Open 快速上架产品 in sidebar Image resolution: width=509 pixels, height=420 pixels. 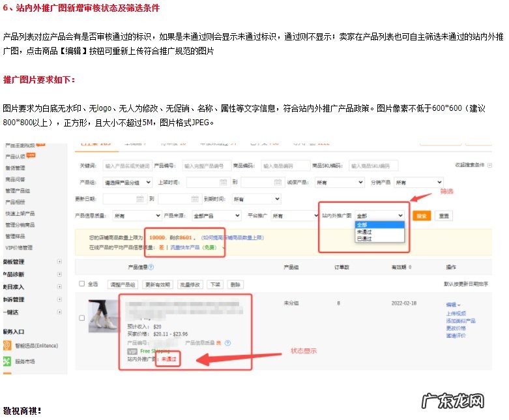20,213
